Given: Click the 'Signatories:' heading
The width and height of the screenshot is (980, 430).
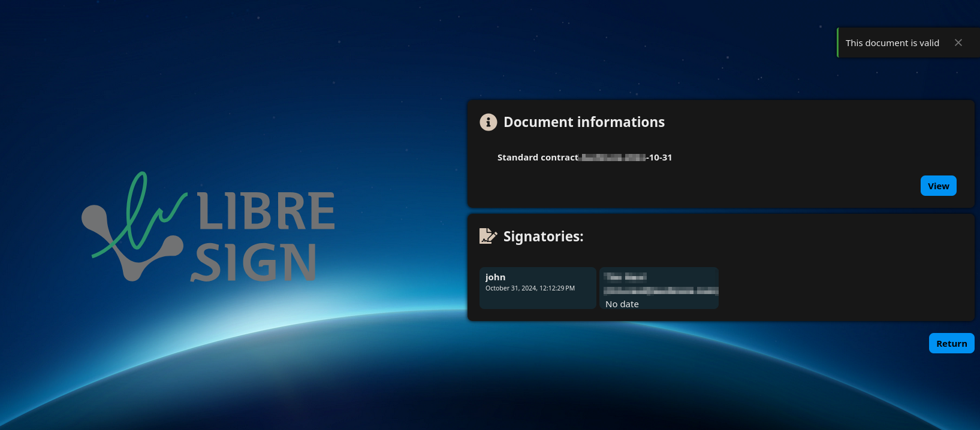Looking at the screenshot, I should (543, 237).
